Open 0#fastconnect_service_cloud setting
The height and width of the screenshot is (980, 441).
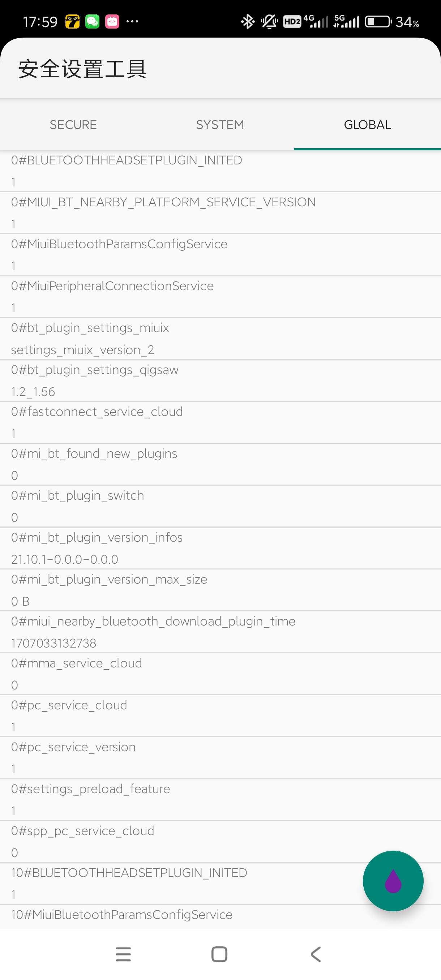(x=220, y=422)
